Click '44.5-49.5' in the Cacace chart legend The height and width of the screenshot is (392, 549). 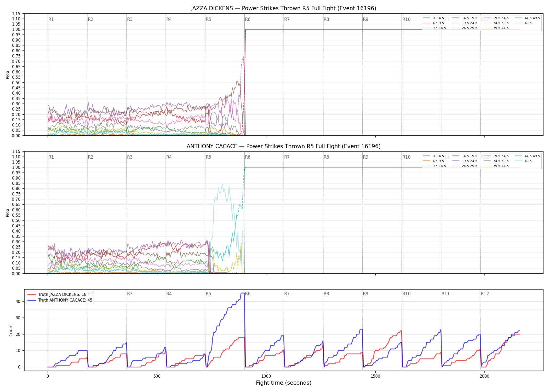point(532,156)
